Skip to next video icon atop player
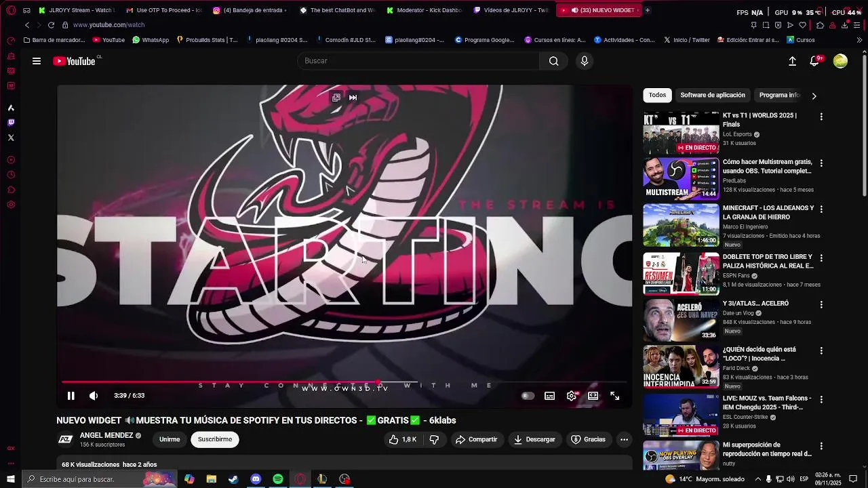 [x=353, y=98]
